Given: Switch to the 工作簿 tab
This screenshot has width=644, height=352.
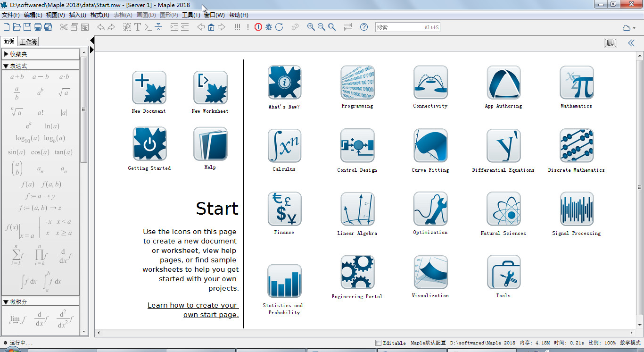Looking at the screenshot, I should click(x=28, y=42).
